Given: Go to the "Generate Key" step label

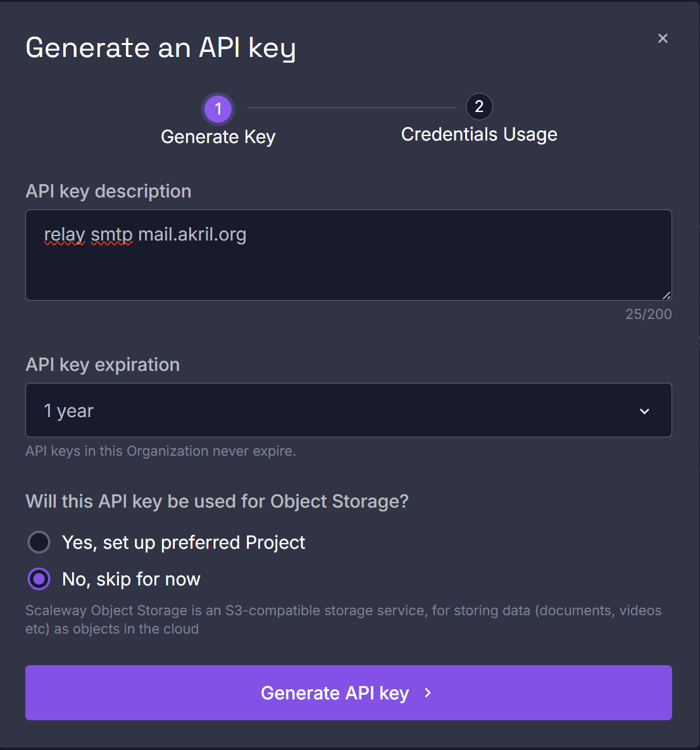Looking at the screenshot, I should (218, 137).
